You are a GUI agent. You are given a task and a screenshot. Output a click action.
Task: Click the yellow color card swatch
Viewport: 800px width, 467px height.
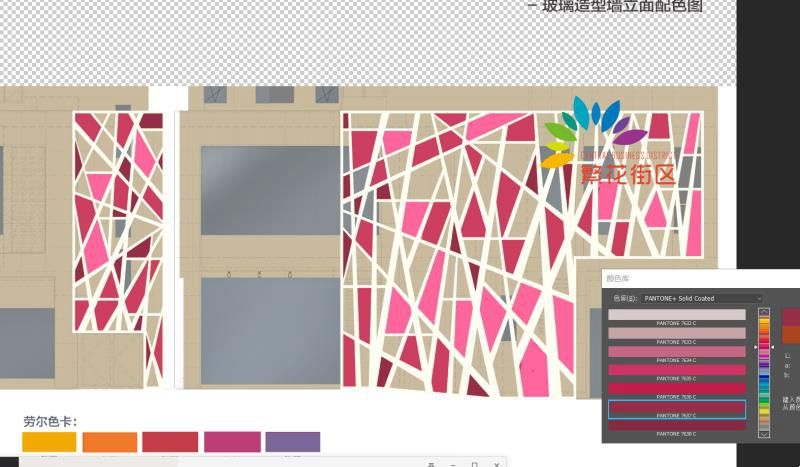coord(49,441)
